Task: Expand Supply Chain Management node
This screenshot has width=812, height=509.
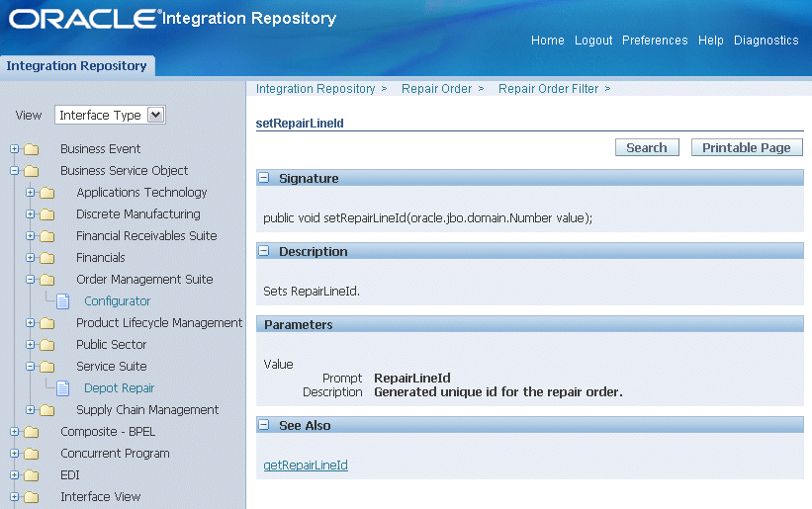Action: tap(30, 410)
